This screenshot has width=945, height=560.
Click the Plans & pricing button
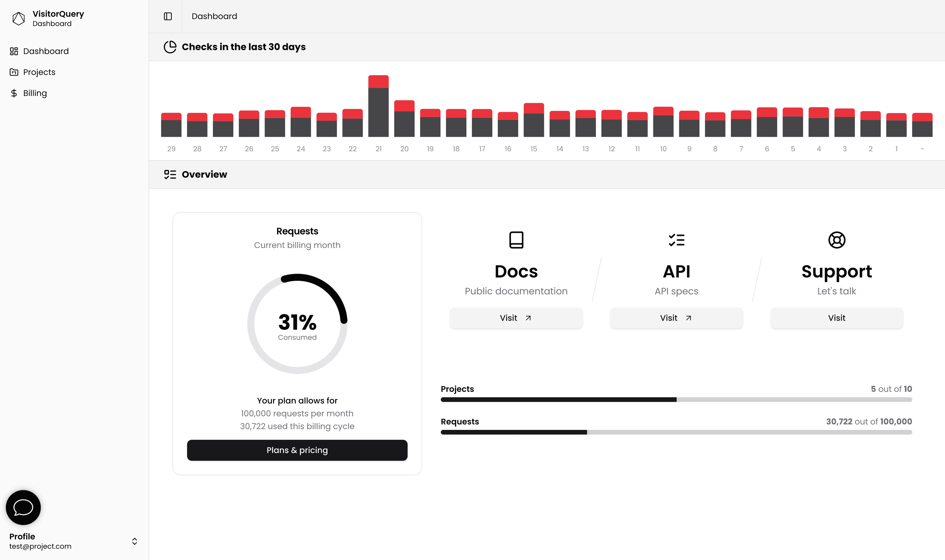tap(297, 450)
